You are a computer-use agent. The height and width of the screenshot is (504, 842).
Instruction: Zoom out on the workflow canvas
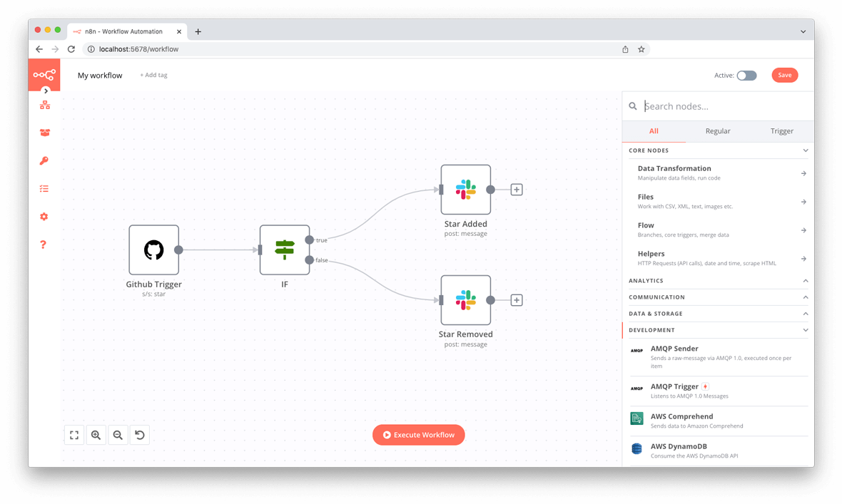[118, 435]
